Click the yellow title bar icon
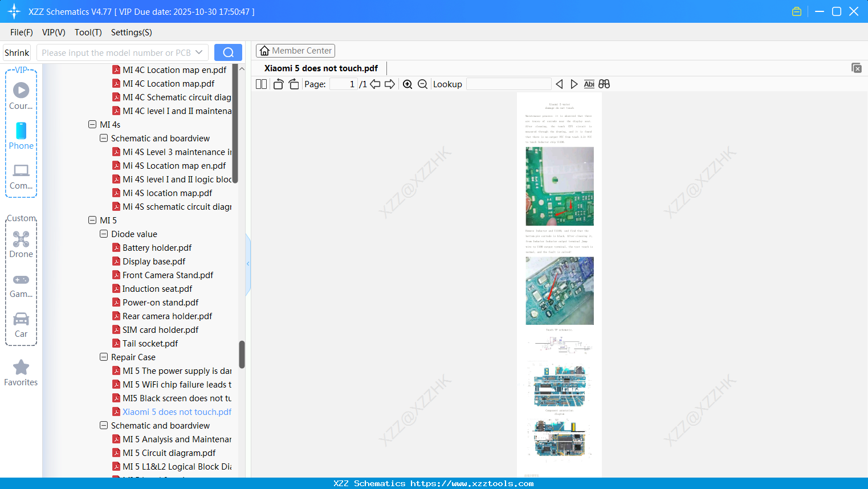Screen dimensions: 868x489 coord(797,11)
